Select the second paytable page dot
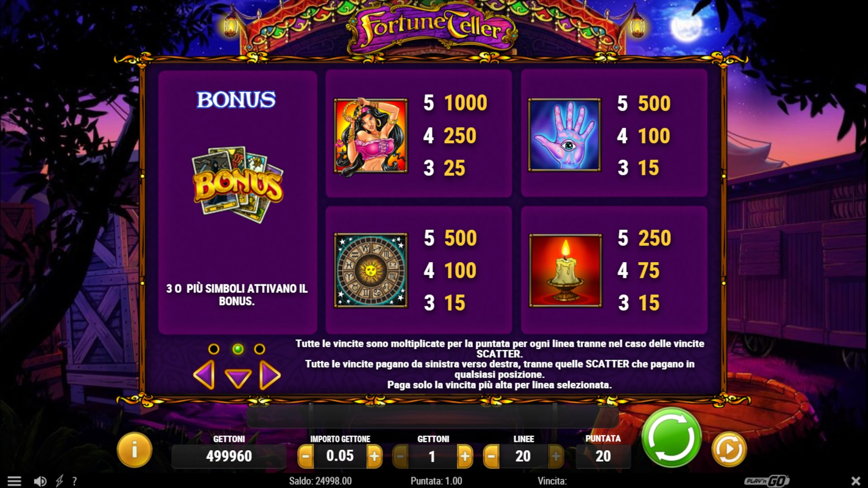 coord(238,349)
